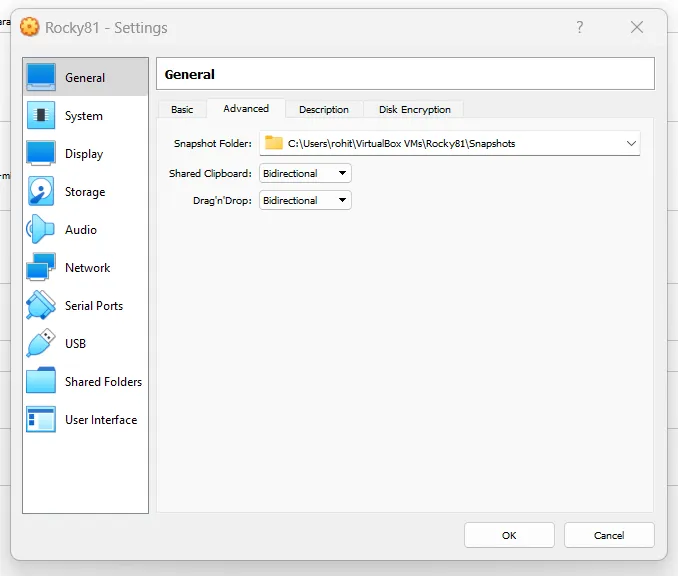Open the Shared Clipboard Bidirectional dropdown
Image resolution: width=678 pixels, height=576 pixels.
point(305,173)
